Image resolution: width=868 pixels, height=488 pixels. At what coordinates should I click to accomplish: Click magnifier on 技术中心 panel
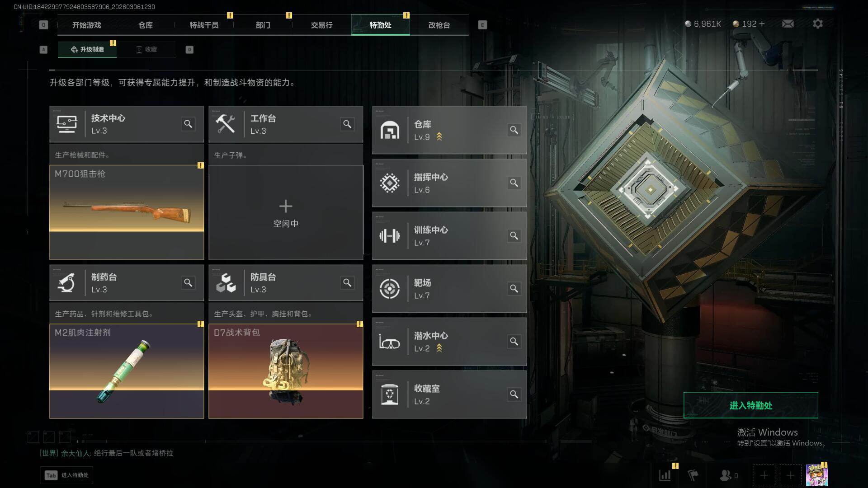point(188,124)
